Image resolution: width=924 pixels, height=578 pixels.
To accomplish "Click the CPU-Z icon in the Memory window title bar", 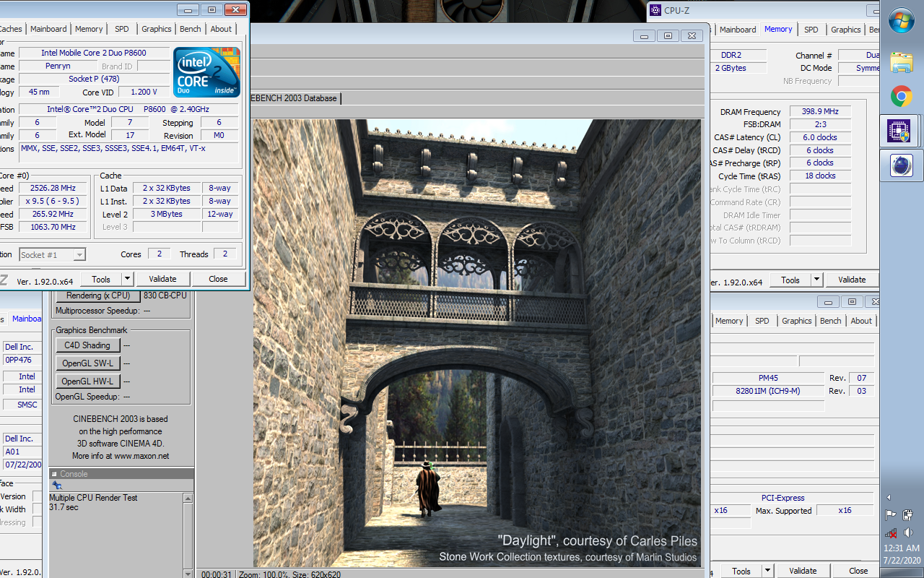I will click(655, 9).
